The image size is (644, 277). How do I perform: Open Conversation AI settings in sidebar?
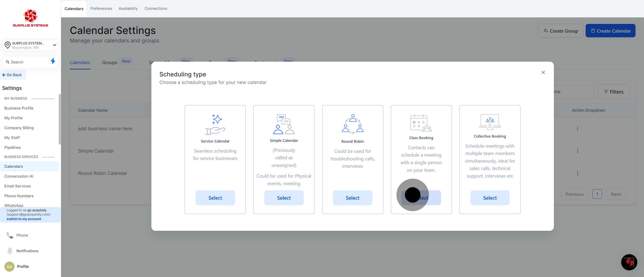click(19, 176)
